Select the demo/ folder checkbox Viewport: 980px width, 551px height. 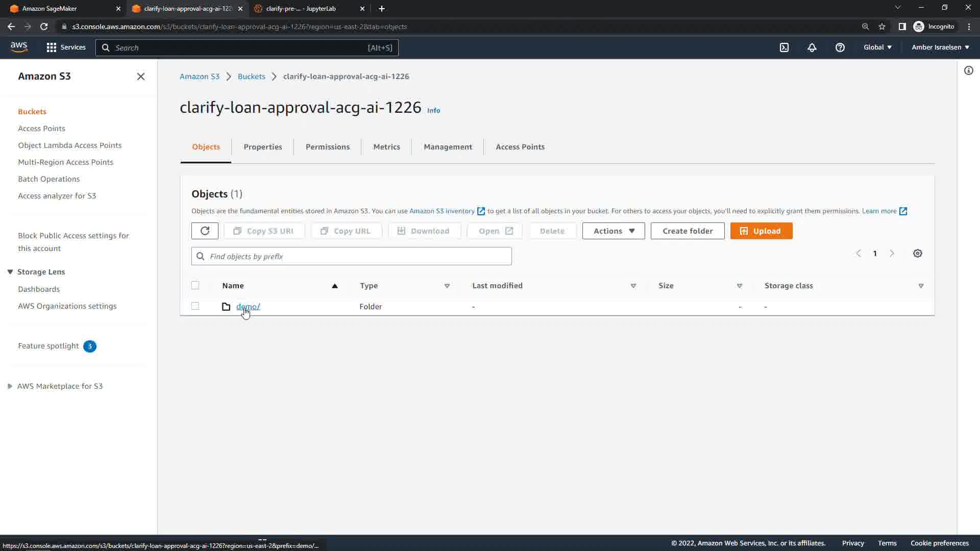coord(195,306)
